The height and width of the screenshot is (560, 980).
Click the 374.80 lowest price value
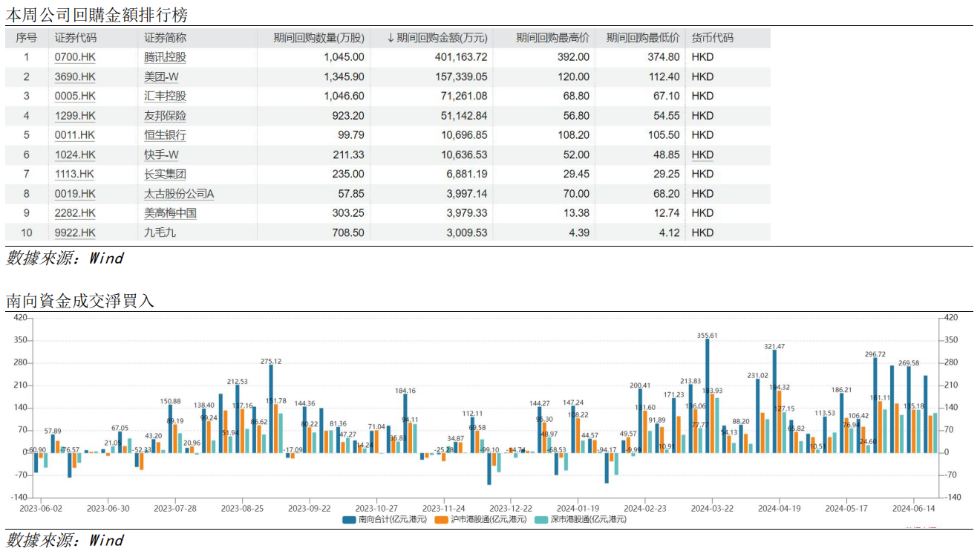pyautogui.click(x=664, y=57)
